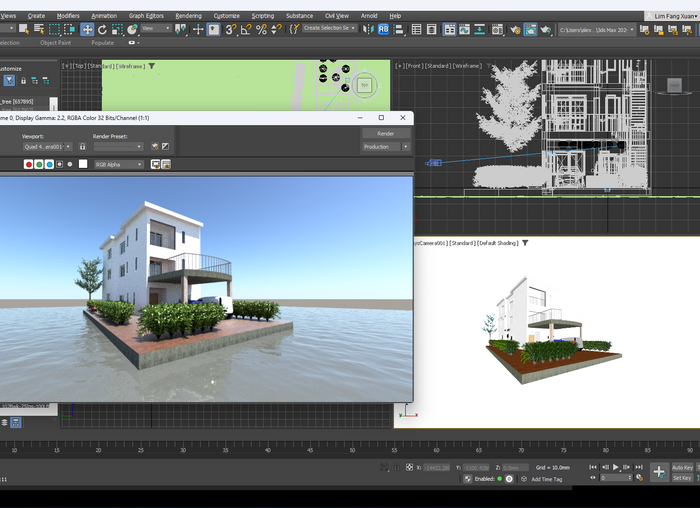Toggle Percent Snap
Viewport: 700px width, 508px height.
(x=261, y=29)
